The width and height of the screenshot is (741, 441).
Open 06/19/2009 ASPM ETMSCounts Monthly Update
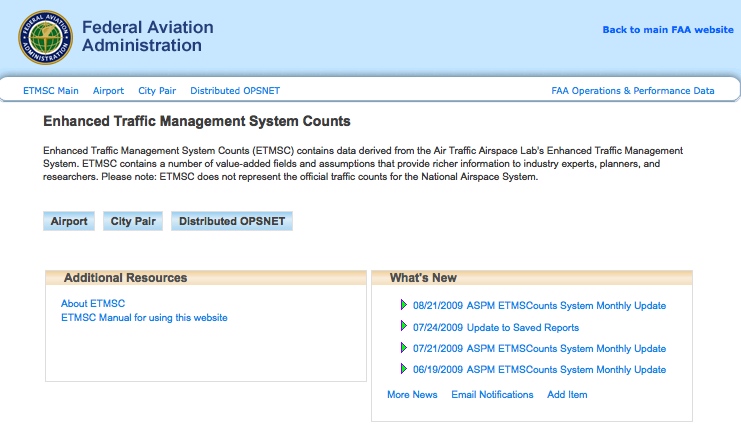pos(539,370)
